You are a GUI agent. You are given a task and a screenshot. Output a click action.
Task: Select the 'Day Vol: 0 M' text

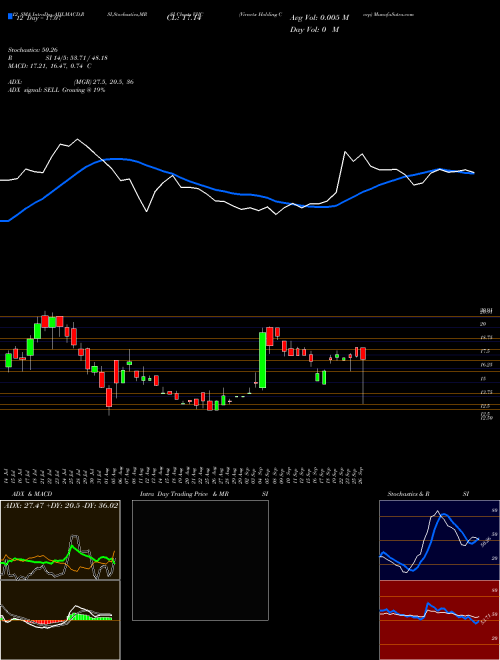pos(315,30)
